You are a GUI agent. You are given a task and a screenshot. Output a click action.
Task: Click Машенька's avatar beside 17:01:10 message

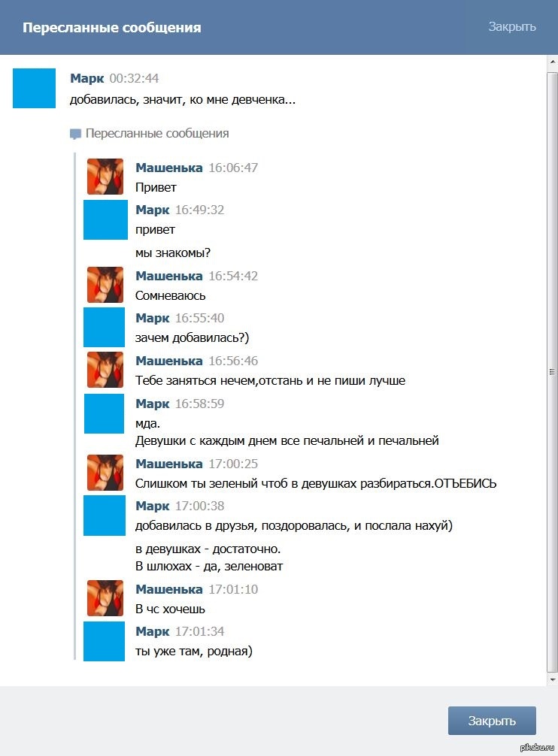[x=105, y=598]
